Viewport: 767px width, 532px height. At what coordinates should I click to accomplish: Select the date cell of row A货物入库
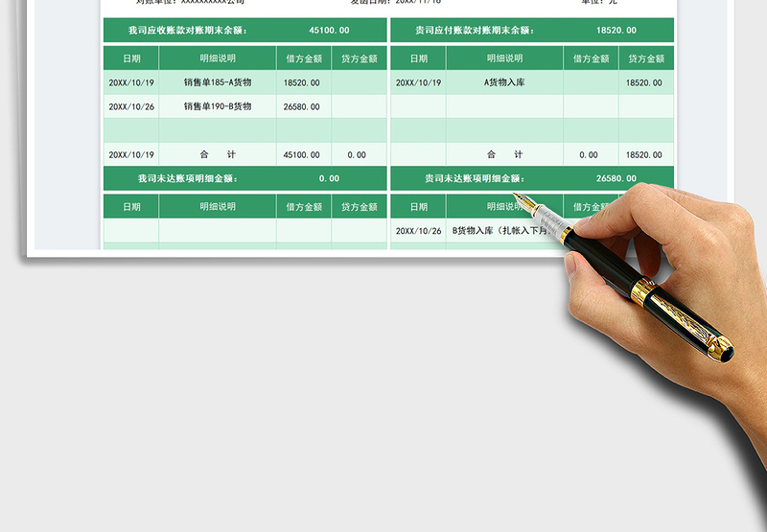[x=418, y=82]
